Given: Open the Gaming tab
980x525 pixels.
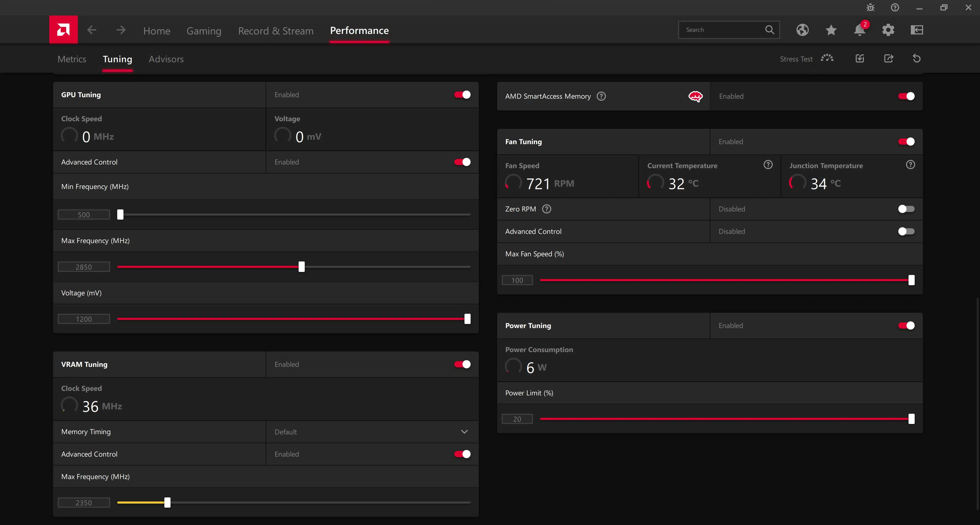Looking at the screenshot, I should (204, 31).
